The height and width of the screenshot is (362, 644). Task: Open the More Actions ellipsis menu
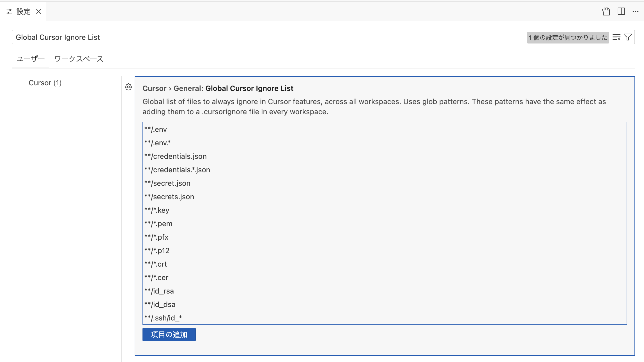click(x=635, y=12)
